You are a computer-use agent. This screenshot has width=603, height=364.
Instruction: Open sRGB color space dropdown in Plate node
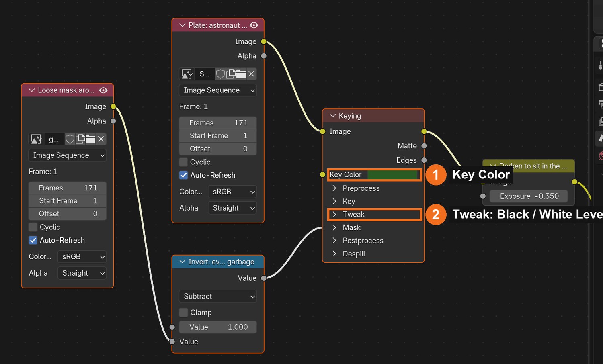tap(232, 192)
